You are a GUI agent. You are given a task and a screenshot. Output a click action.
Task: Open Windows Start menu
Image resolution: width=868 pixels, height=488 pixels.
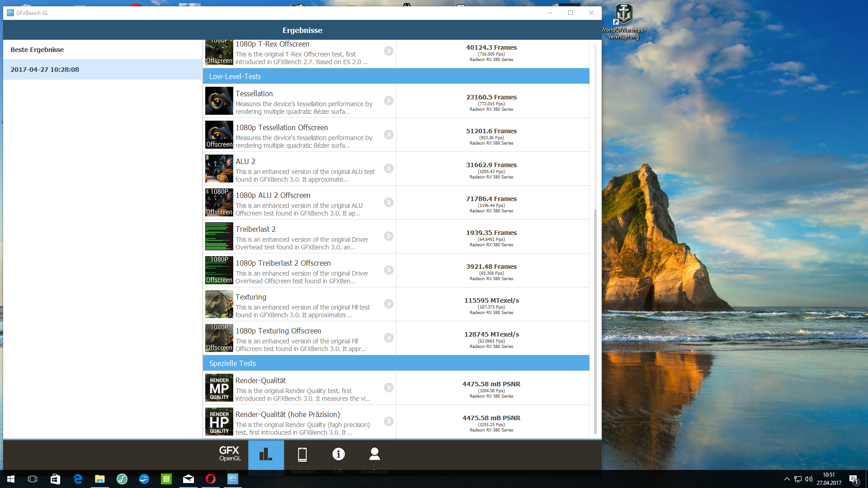11,479
